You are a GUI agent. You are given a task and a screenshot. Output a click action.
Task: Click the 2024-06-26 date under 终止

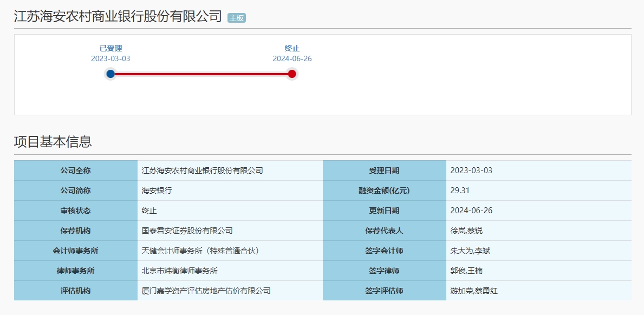coord(292,58)
